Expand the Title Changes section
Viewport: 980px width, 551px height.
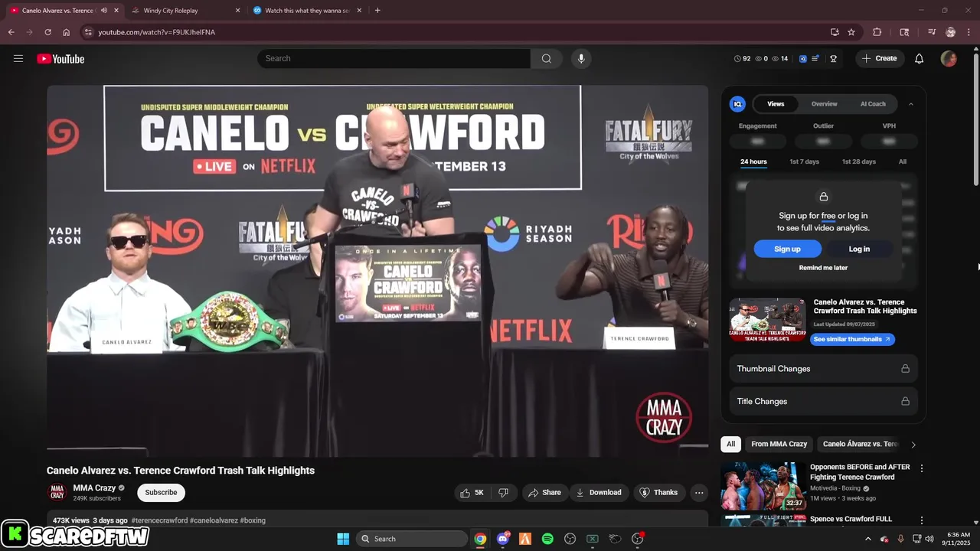click(823, 401)
